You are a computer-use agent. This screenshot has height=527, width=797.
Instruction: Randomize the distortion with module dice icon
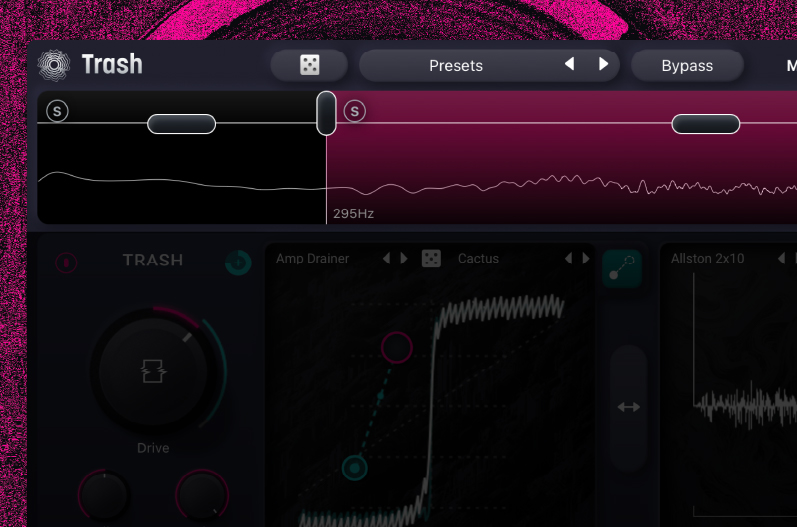[x=431, y=258]
